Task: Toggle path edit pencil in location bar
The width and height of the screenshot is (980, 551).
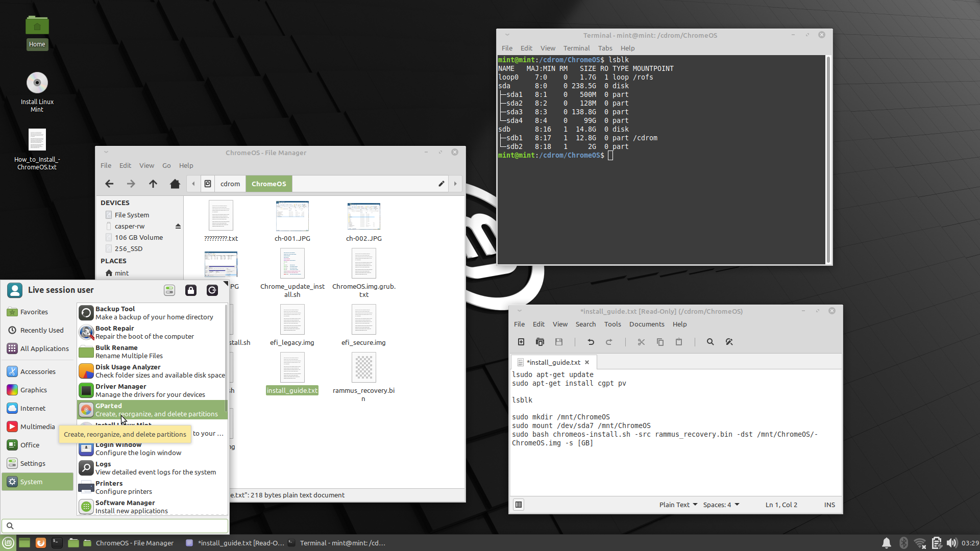Action: coord(442,184)
